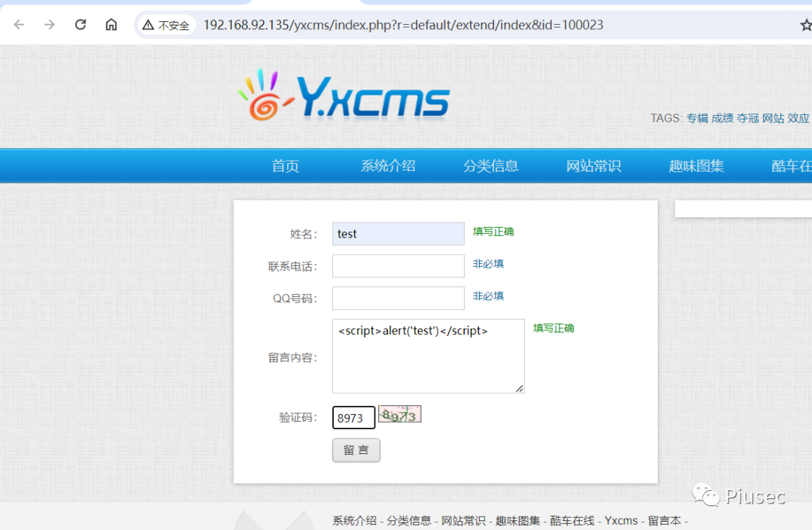
Task: Open footer link 留言本
Action: coord(665,521)
